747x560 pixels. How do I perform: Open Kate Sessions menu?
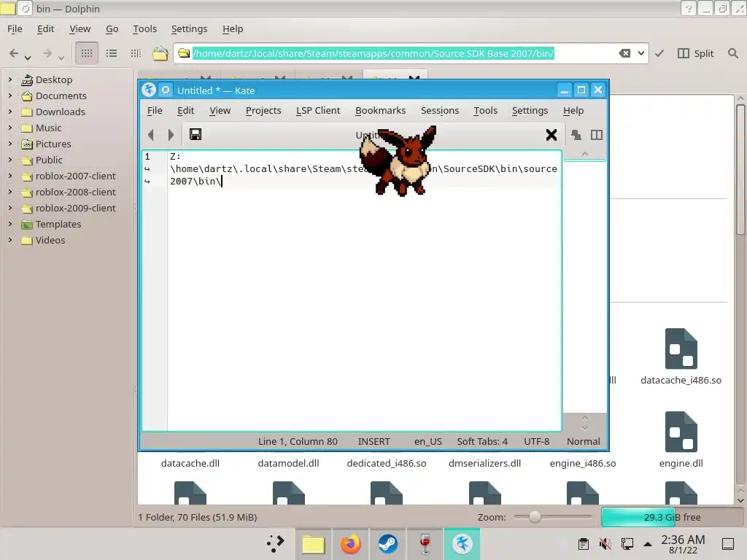click(x=440, y=111)
